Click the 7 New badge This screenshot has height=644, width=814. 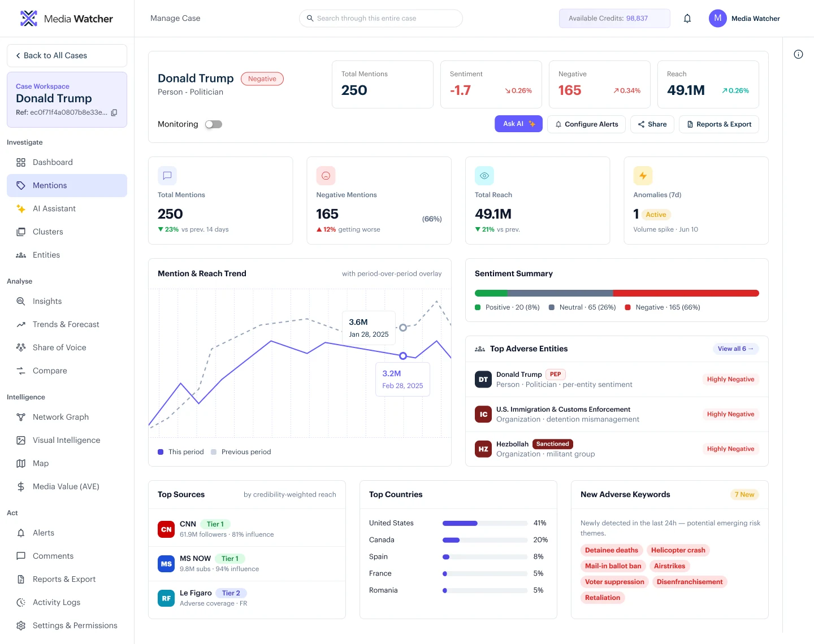[x=744, y=495]
